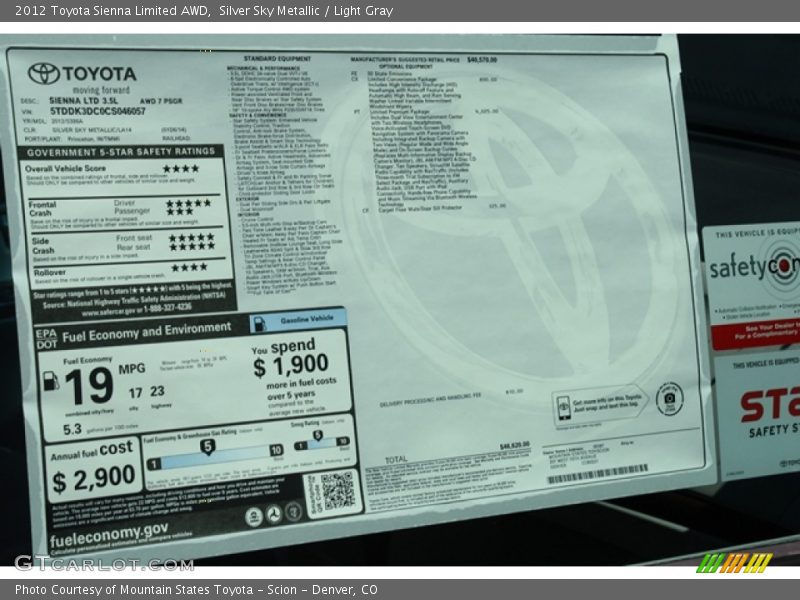Click the VIN 5TDDK3DC0CS046057
The image size is (800, 600).
pyautogui.click(x=98, y=111)
